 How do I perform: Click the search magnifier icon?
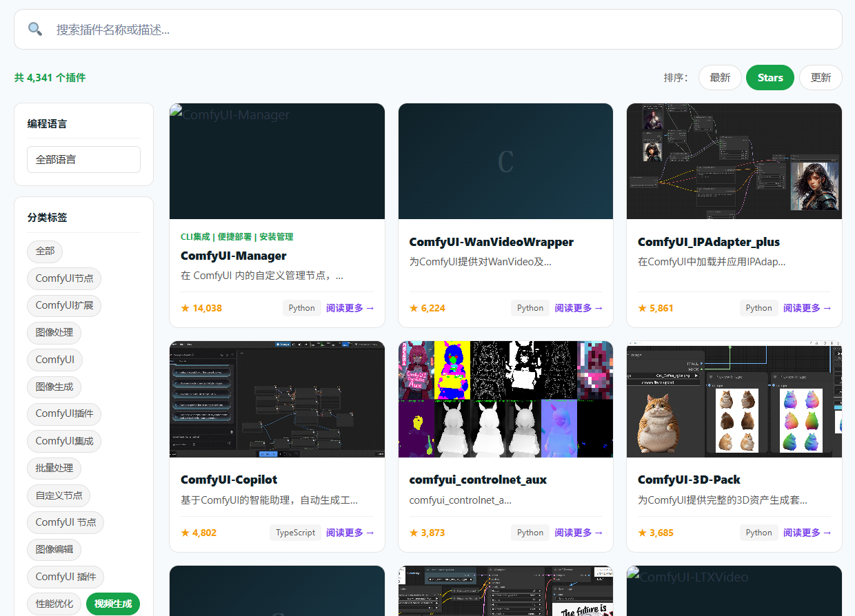point(34,29)
